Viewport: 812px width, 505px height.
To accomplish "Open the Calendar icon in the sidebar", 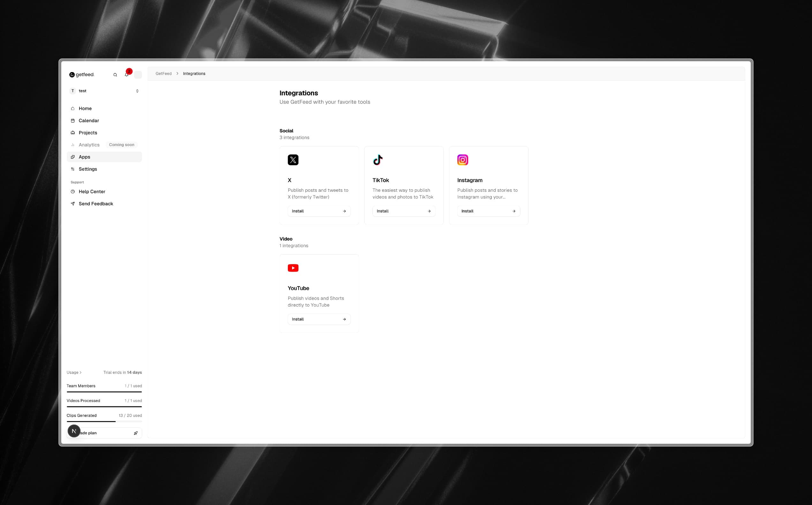I will (x=73, y=120).
